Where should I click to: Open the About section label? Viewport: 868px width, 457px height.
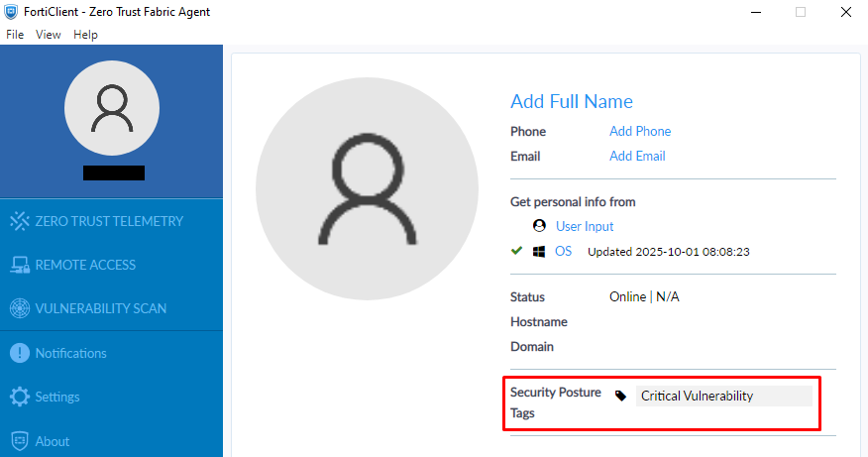53,441
